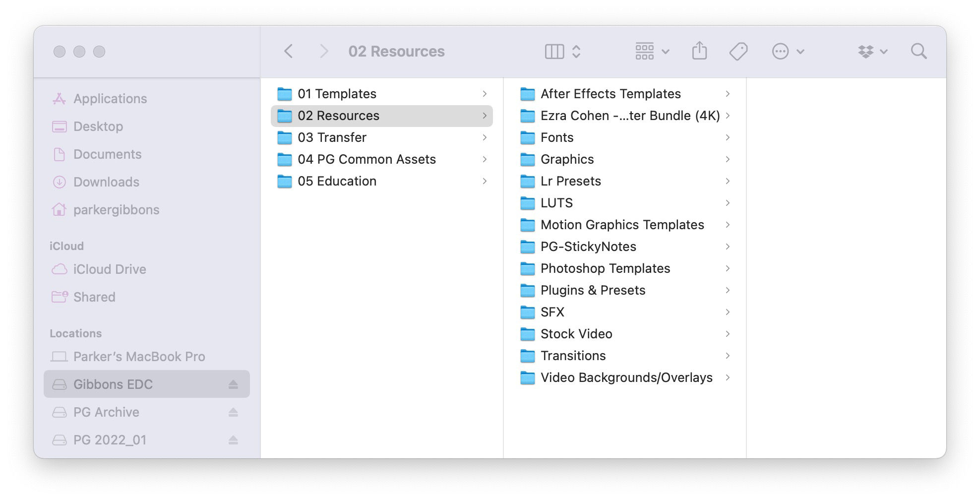The image size is (980, 500).
Task: Select the 05 Education folder
Action: (382, 181)
